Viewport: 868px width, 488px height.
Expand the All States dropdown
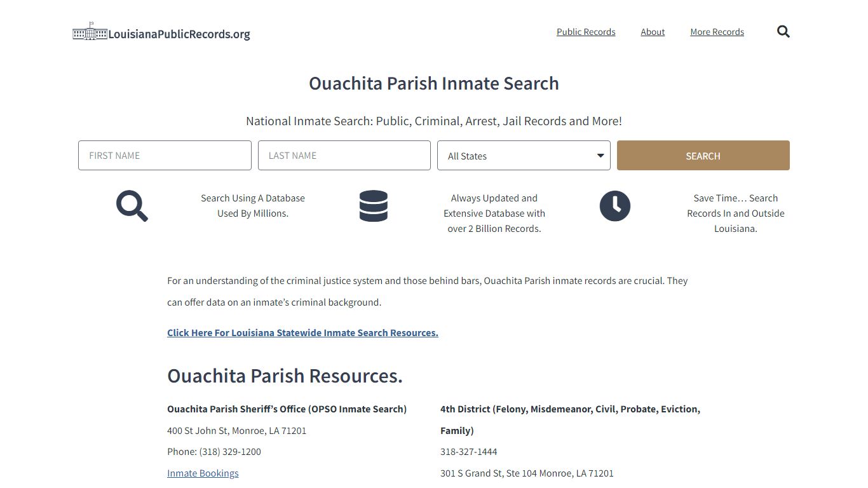pos(524,156)
